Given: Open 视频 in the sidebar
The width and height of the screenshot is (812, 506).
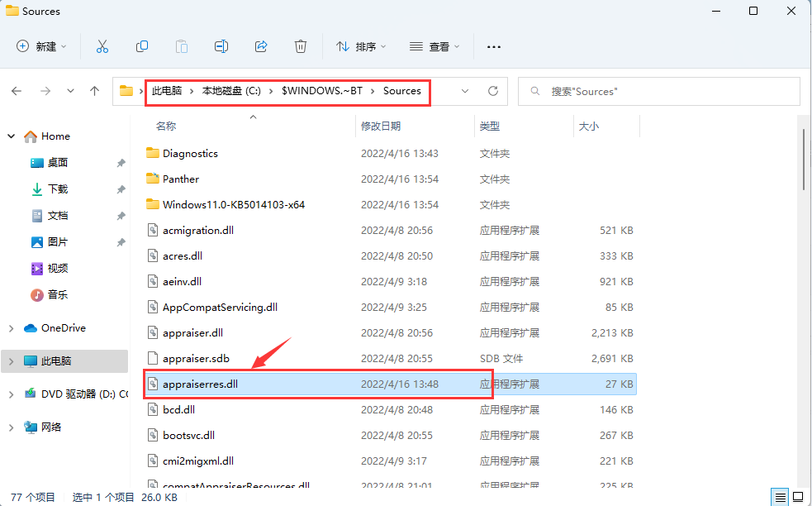Looking at the screenshot, I should (49, 269).
